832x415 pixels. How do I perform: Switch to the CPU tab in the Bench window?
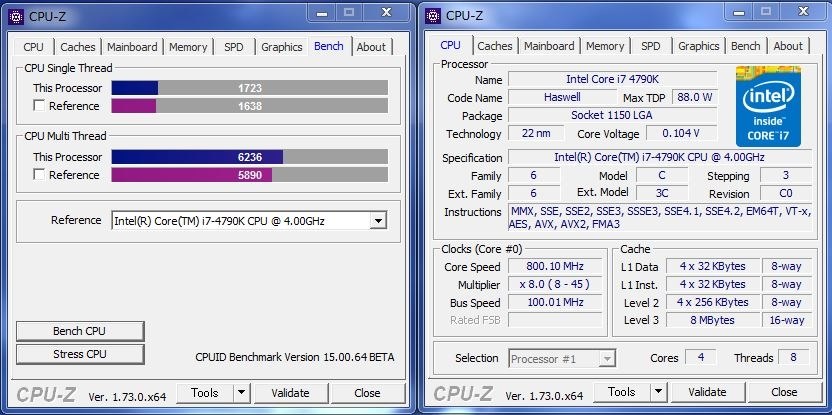[x=33, y=47]
